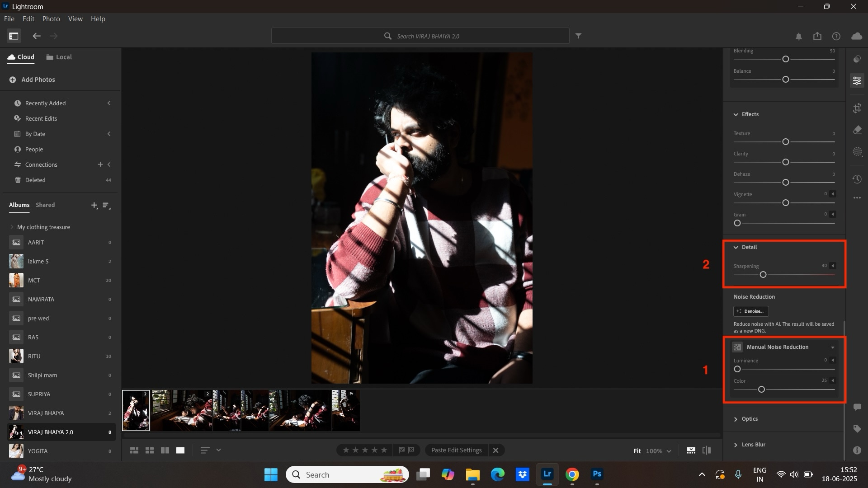Toggle Vignette extra options arrow
Image resolution: width=868 pixels, height=488 pixels.
pos(833,194)
